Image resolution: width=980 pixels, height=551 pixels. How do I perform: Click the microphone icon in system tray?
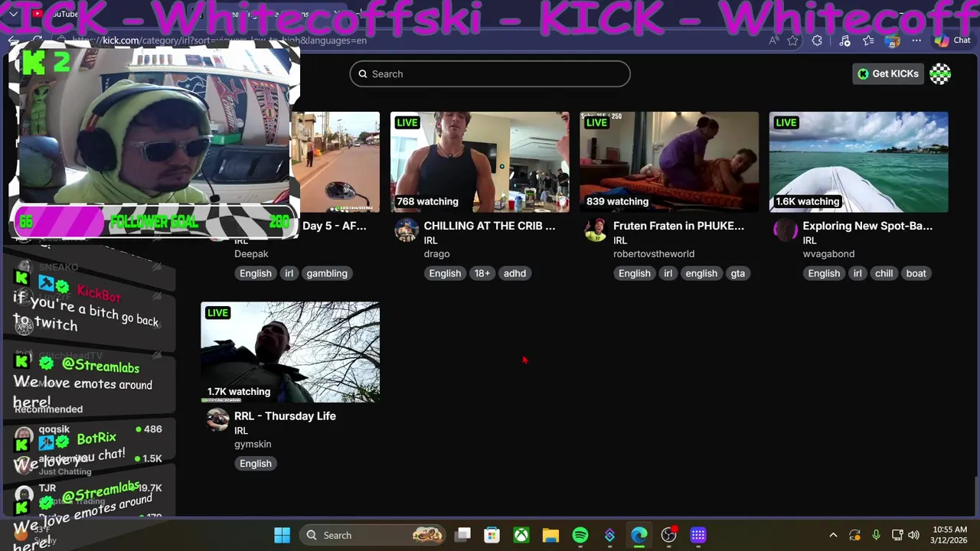point(876,535)
